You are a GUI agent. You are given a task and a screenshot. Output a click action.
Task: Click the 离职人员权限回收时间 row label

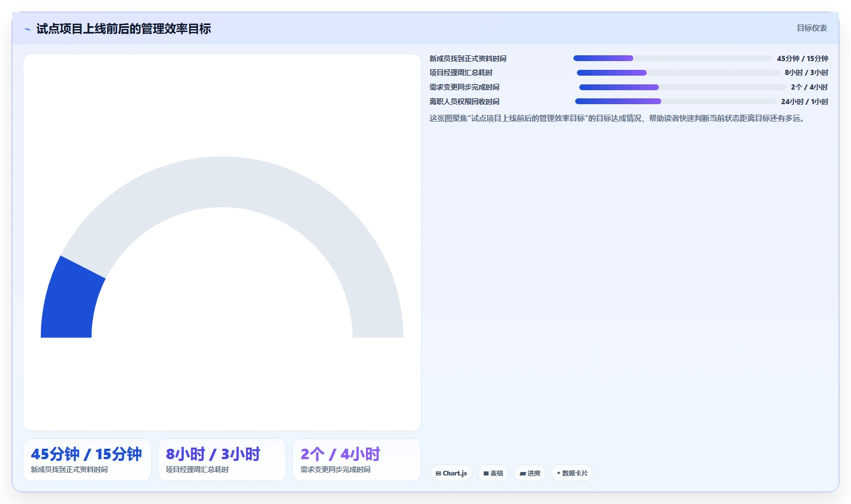coord(464,102)
